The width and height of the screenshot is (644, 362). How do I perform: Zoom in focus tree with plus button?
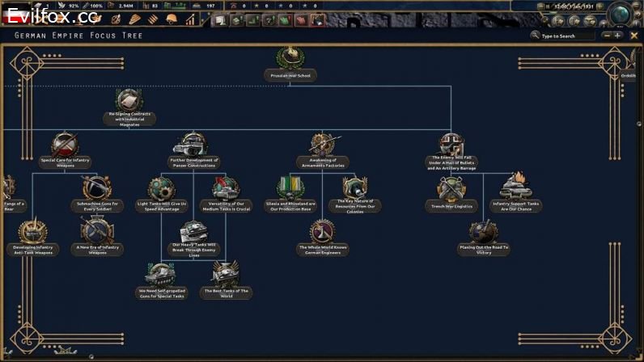(618, 36)
